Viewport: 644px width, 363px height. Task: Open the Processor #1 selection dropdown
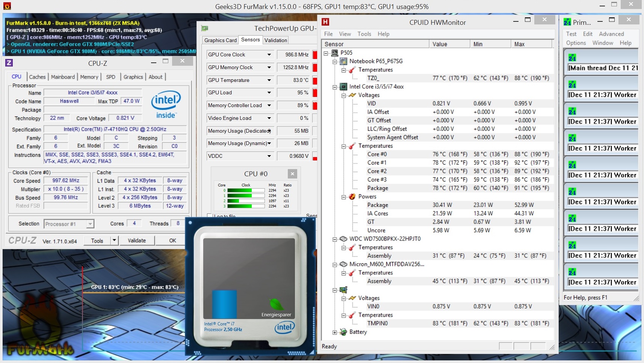tap(90, 224)
